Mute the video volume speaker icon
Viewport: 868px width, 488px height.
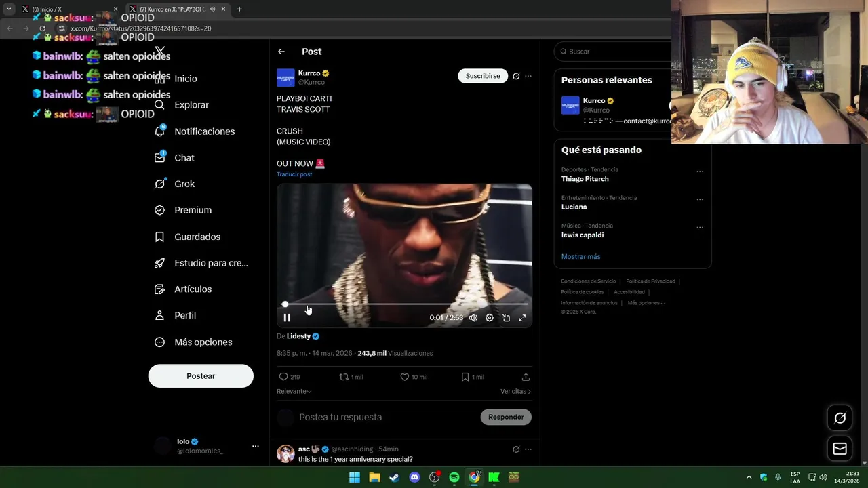coord(473,317)
